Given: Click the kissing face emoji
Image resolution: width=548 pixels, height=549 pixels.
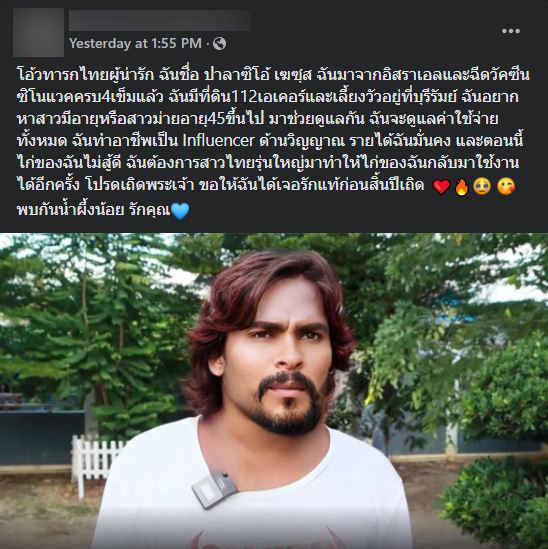Looking at the screenshot, I should [x=506, y=186].
